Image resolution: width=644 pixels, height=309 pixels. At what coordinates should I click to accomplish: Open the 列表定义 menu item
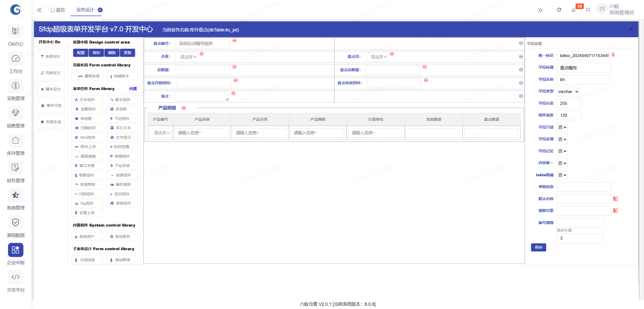pos(51,73)
